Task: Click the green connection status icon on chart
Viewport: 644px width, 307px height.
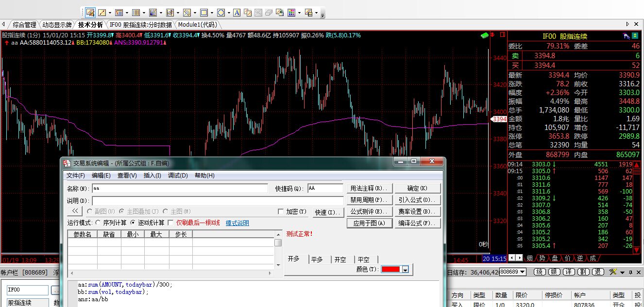Action: 484,35
